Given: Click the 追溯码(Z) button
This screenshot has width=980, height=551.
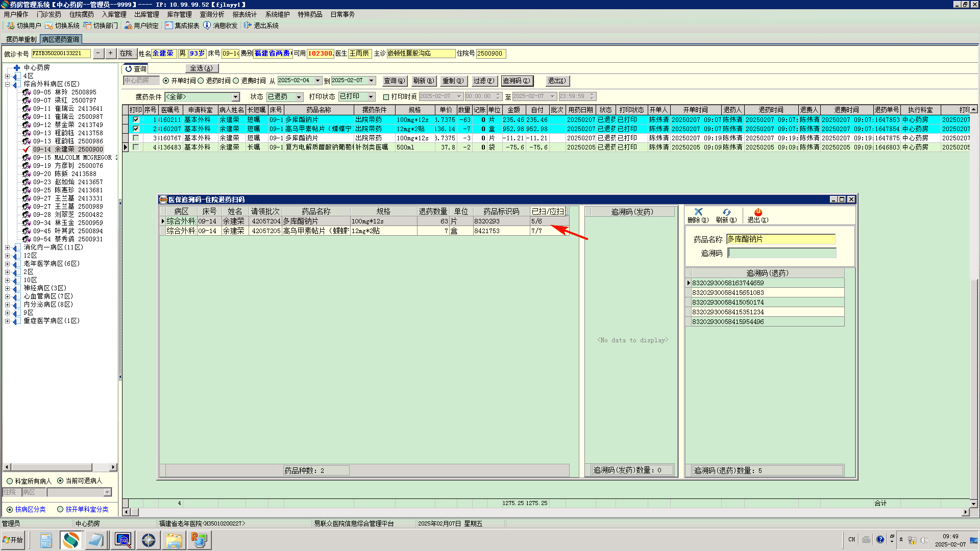Looking at the screenshot, I should 517,81.
